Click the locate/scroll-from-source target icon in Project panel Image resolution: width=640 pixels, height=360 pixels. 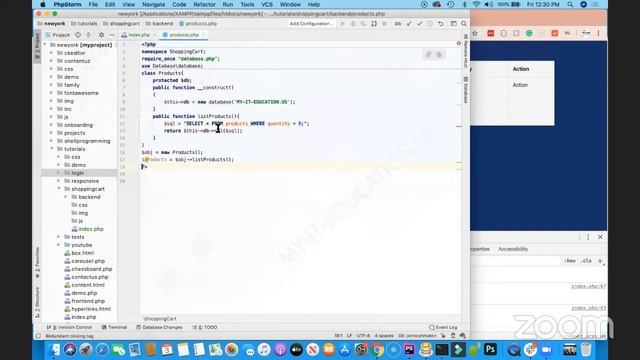(78, 35)
